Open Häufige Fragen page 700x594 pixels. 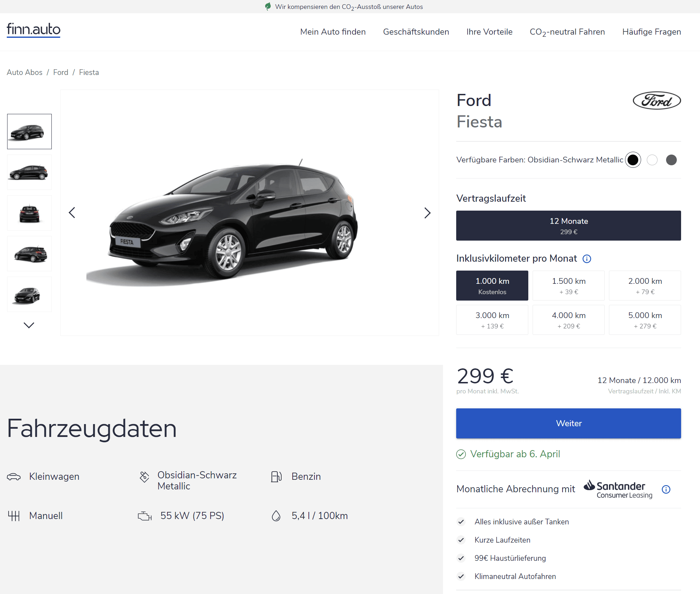pos(651,32)
